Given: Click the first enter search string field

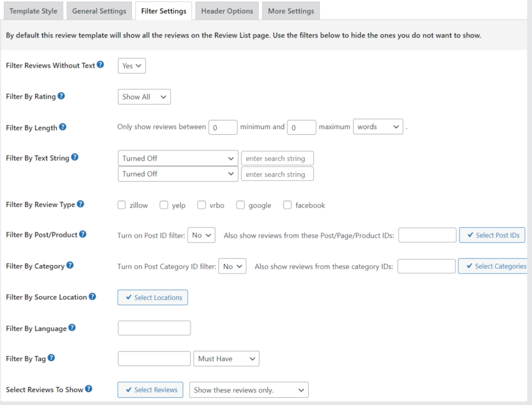Looking at the screenshot, I should 277,158.
